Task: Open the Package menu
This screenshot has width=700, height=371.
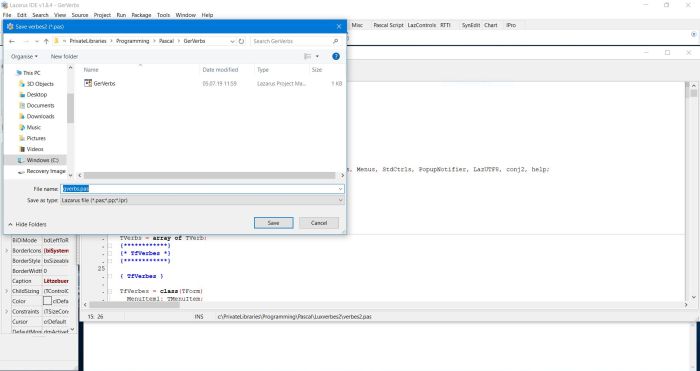Action: (142, 15)
